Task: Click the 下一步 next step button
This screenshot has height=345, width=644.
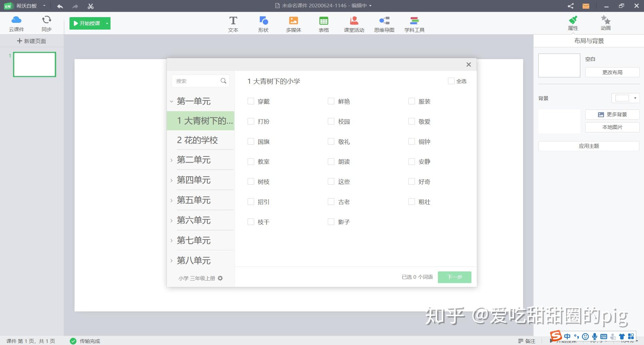Action: pyautogui.click(x=455, y=277)
